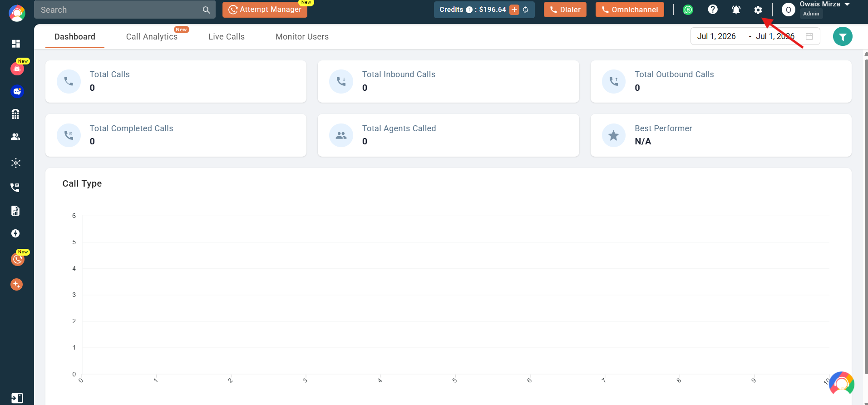Switch to the Call Analytics tab
Image resolution: width=868 pixels, height=405 pixels.
pos(152,37)
